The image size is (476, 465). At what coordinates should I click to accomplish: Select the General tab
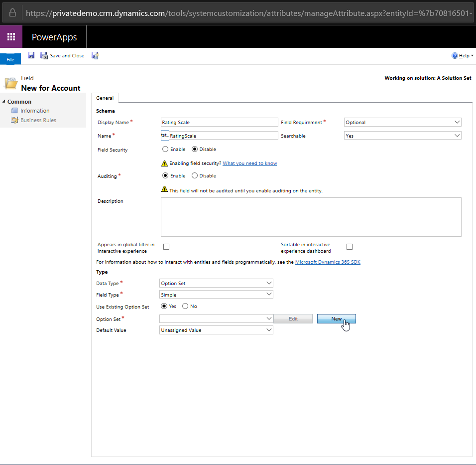pos(105,98)
